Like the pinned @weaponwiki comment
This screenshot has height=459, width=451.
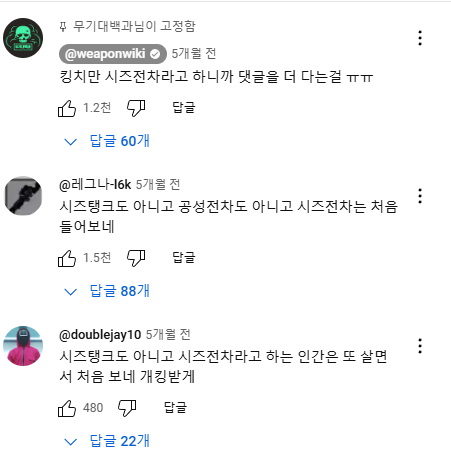pos(67,108)
